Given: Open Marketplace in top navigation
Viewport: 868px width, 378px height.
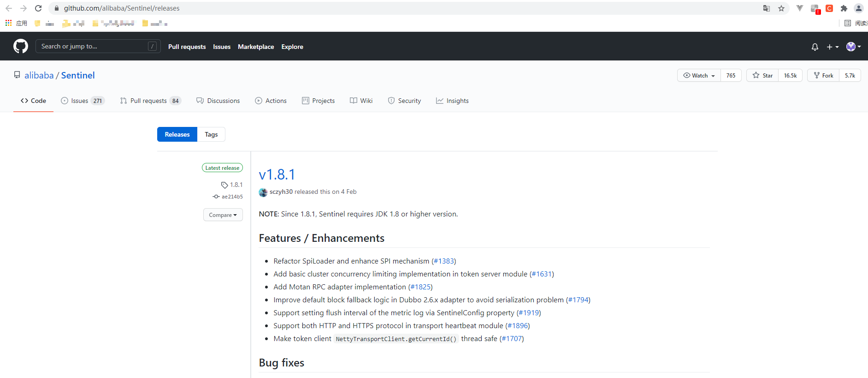Looking at the screenshot, I should coord(256,47).
